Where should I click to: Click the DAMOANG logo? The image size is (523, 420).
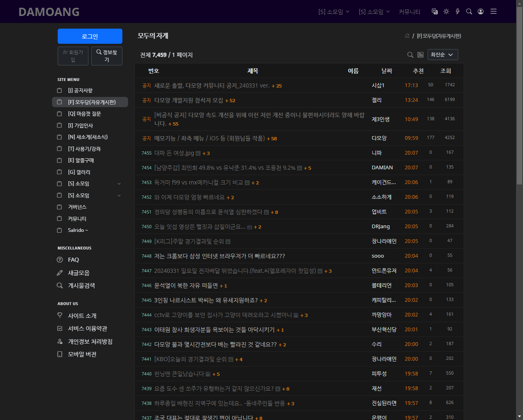click(49, 12)
